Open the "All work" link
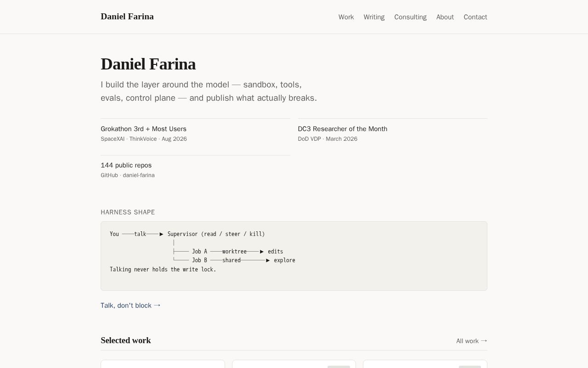Image resolution: width=588 pixels, height=368 pixels. coord(472,341)
